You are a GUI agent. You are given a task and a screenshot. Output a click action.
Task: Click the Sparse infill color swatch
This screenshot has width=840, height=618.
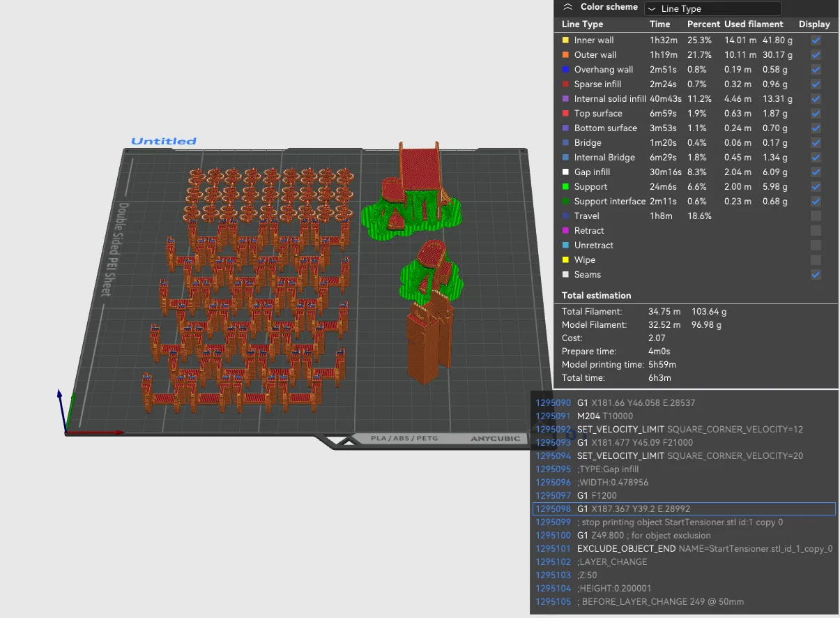point(566,84)
